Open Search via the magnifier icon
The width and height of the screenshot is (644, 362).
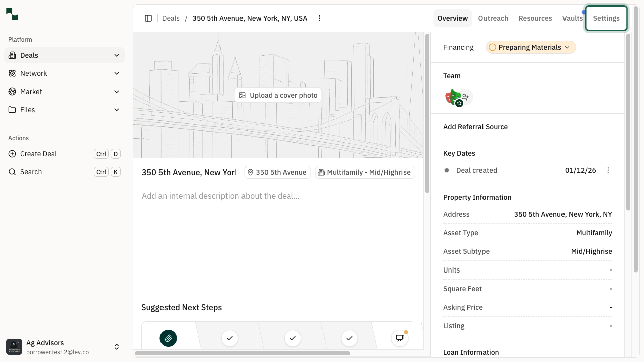12,172
